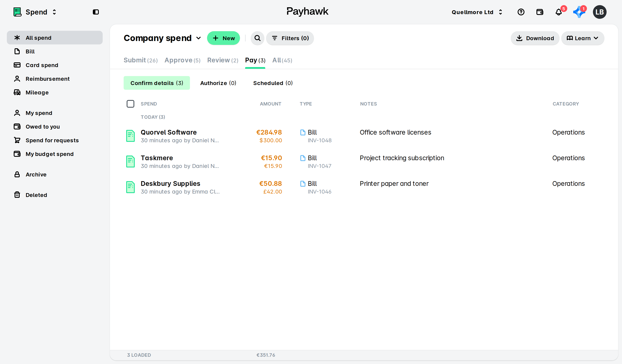Open Card spend in the sidebar
The height and width of the screenshot is (364, 622).
pyautogui.click(x=55, y=65)
